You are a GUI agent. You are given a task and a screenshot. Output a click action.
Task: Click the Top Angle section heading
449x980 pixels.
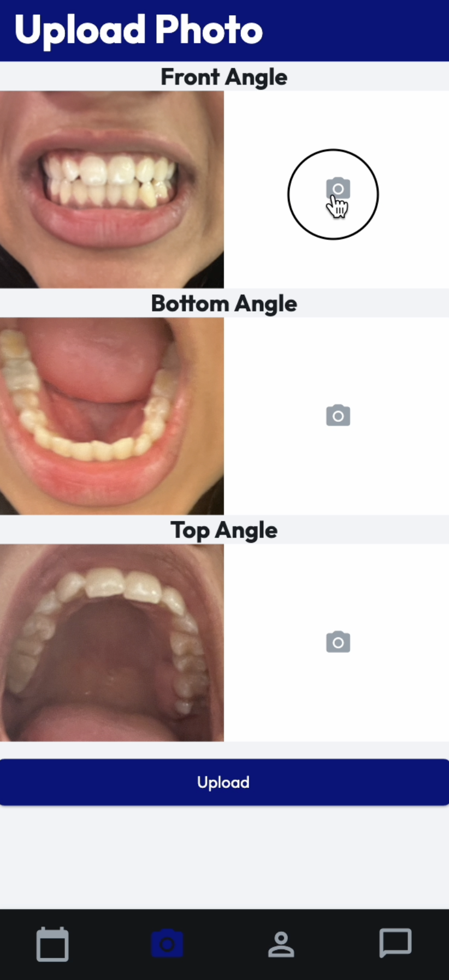click(224, 530)
